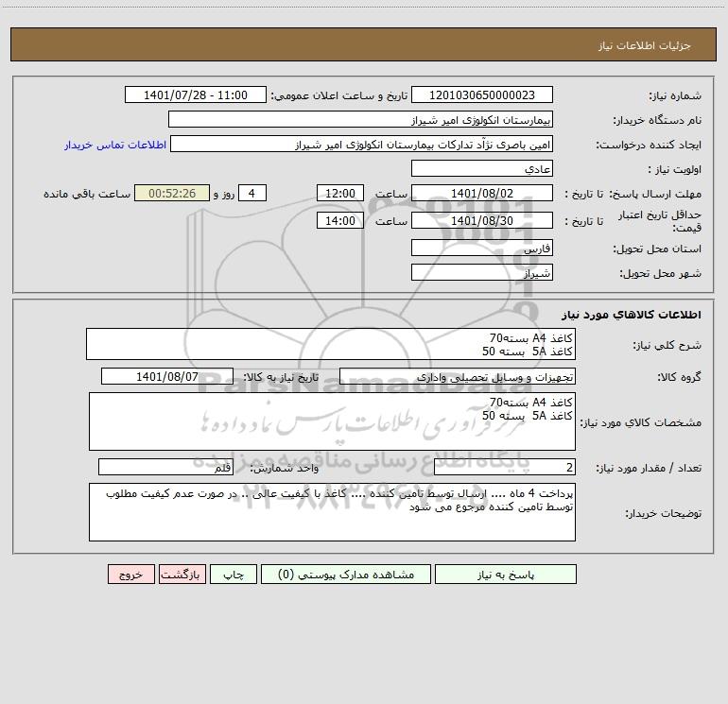This screenshot has height=704, width=728.
Task: Click the remaining days field showing 4
Action: pyautogui.click(x=252, y=193)
